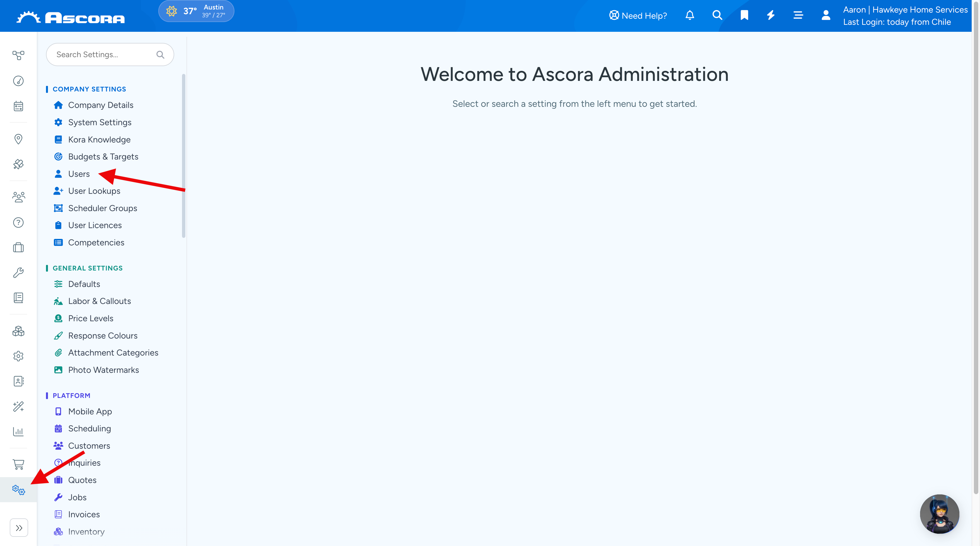Click the map pin icon in the navigation rail
Image resolution: width=980 pixels, height=546 pixels.
coord(18,139)
